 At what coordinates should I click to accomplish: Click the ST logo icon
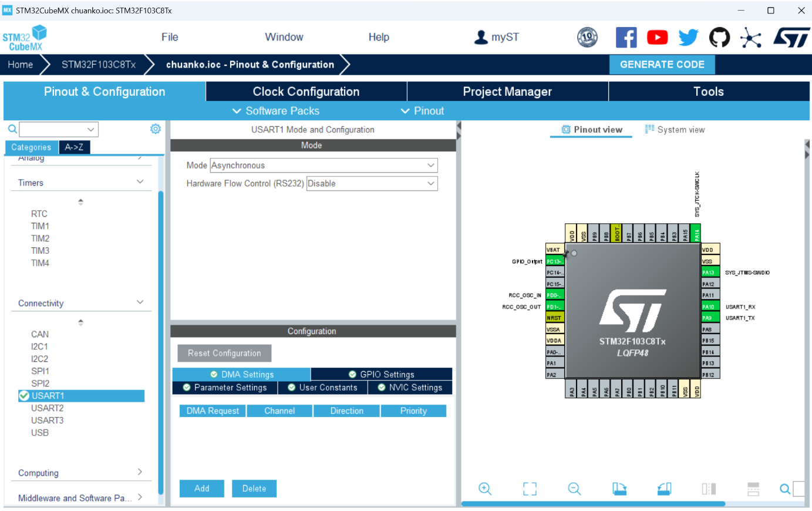coord(791,37)
